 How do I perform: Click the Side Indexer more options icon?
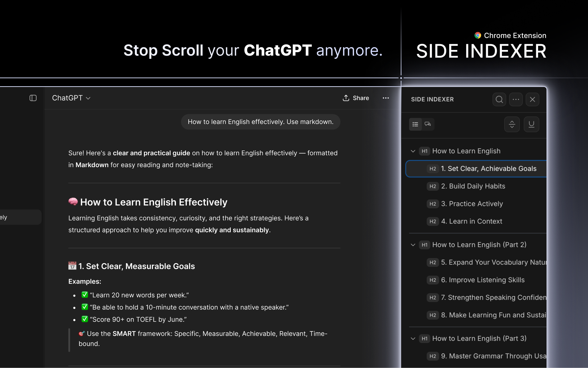tap(516, 99)
